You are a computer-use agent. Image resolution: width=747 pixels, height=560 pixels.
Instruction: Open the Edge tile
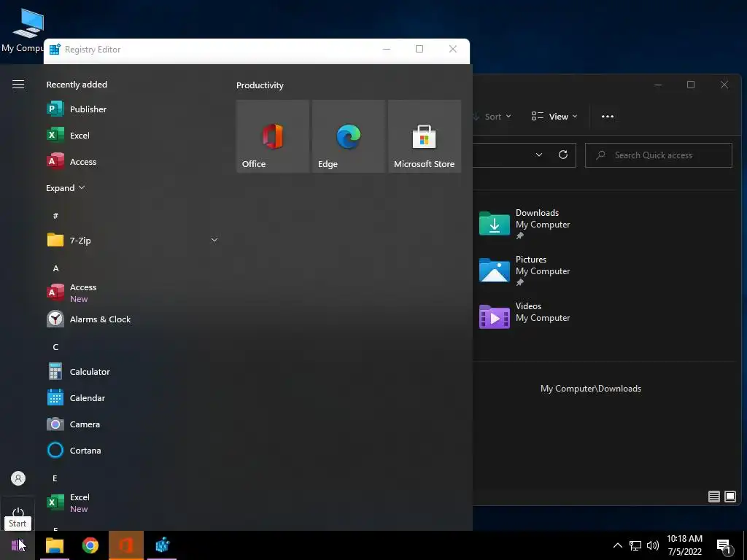point(348,136)
